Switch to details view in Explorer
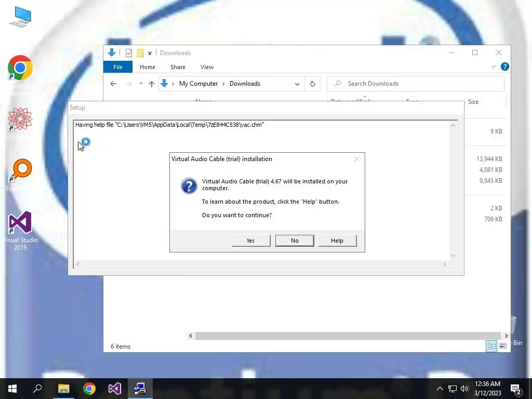Viewport: 532px width, 399px height. coord(491,345)
